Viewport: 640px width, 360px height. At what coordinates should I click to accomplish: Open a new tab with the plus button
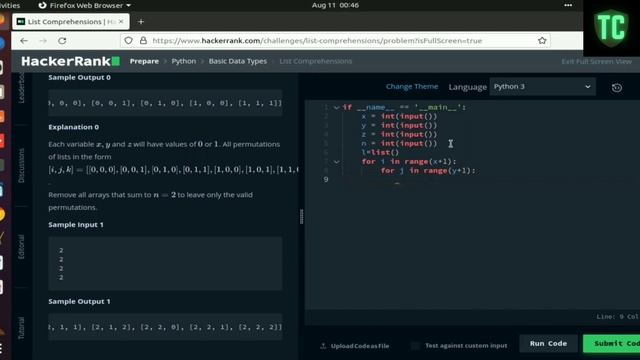click(141, 22)
